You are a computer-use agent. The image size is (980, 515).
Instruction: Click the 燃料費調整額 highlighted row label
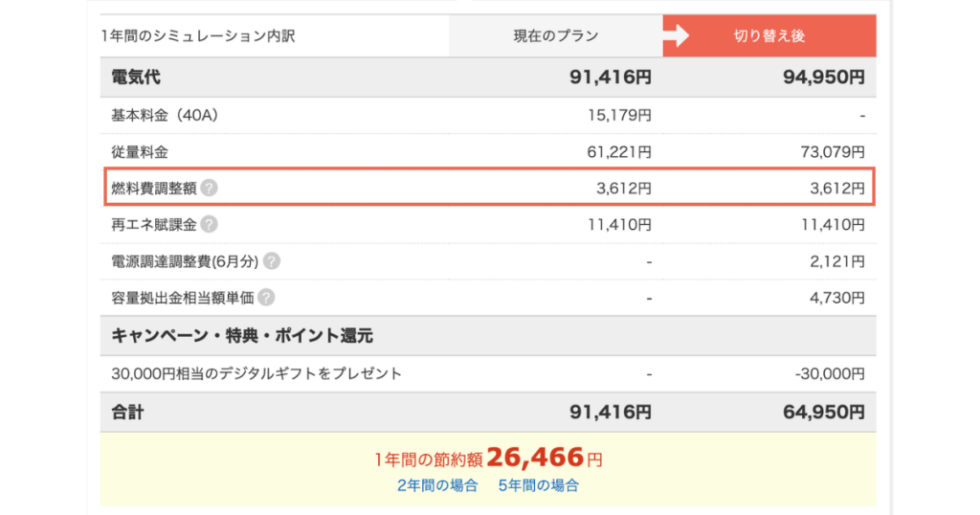(154, 189)
